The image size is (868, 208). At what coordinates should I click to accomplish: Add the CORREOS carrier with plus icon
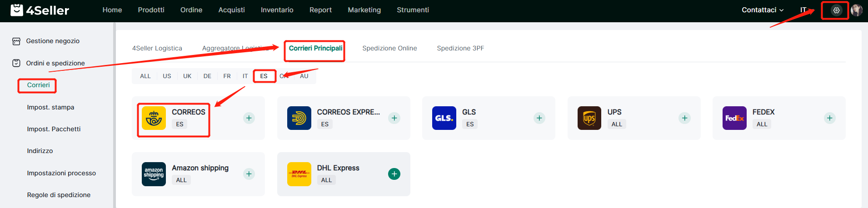point(249,118)
